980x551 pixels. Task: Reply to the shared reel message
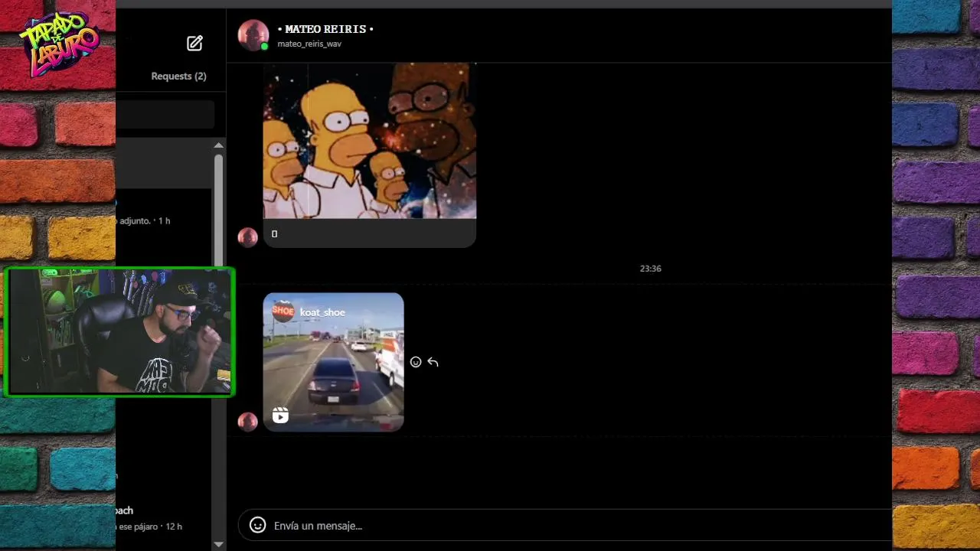tap(433, 362)
